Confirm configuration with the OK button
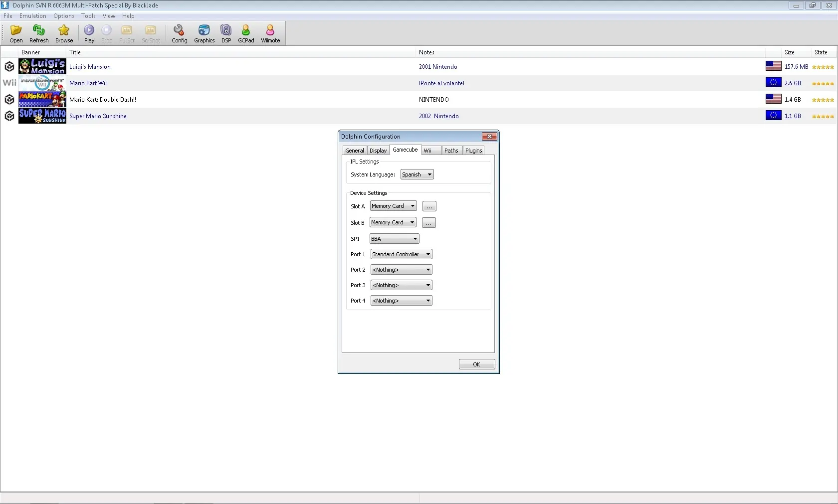 pyautogui.click(x=477, y=364)
